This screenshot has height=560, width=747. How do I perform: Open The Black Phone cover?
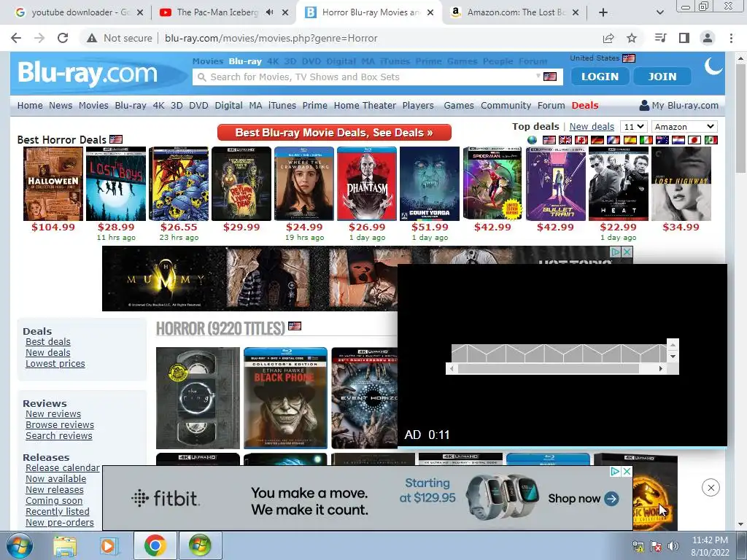pos(285,398)
